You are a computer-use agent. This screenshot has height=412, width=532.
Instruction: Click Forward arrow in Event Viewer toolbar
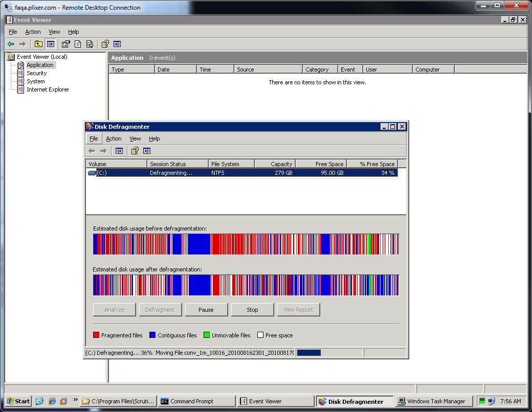[x=23, y=44]
